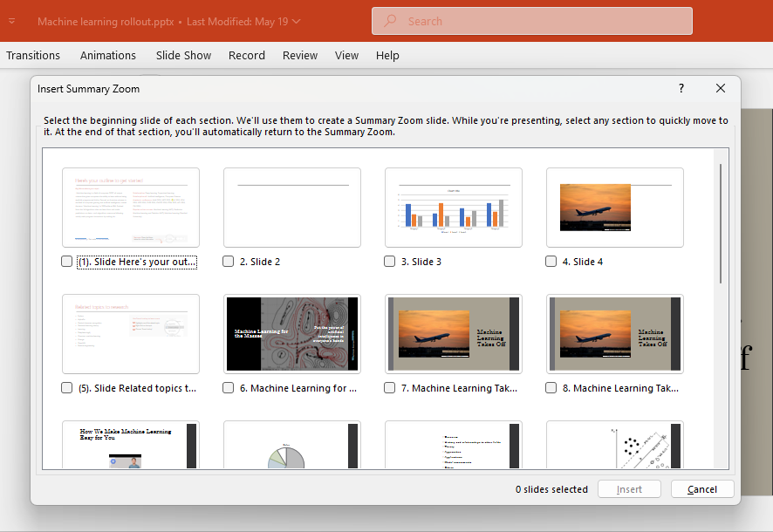Click inside the Search field

click(x=532, y=20)
